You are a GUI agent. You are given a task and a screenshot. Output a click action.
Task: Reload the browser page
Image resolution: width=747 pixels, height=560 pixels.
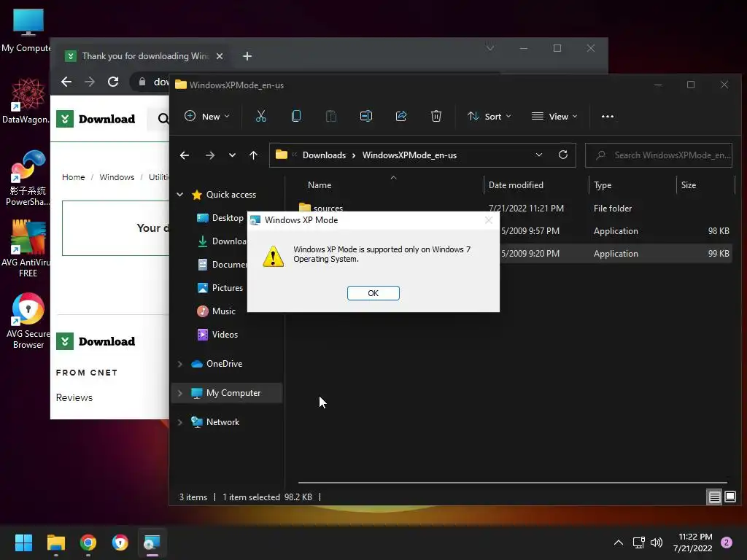113,82
